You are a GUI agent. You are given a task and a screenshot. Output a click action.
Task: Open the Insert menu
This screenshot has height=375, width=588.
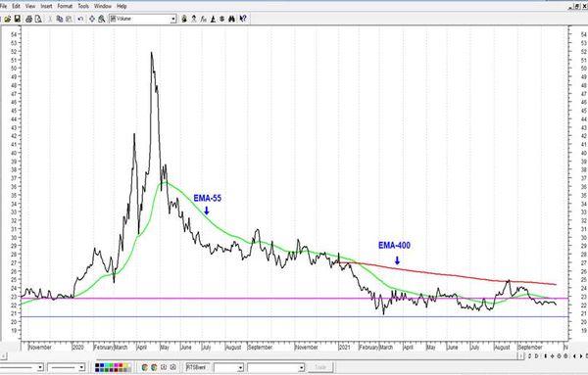(x=46, y=6)
